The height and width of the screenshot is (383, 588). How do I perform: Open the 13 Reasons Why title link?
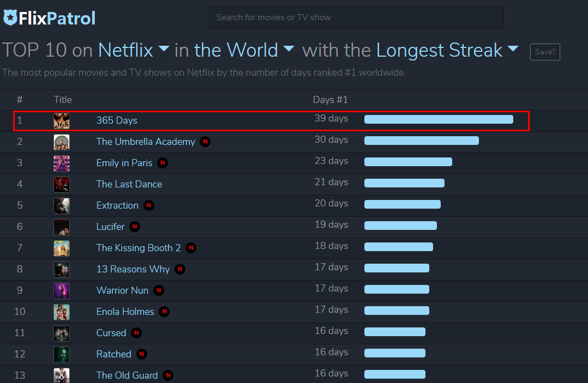[133, 269]
